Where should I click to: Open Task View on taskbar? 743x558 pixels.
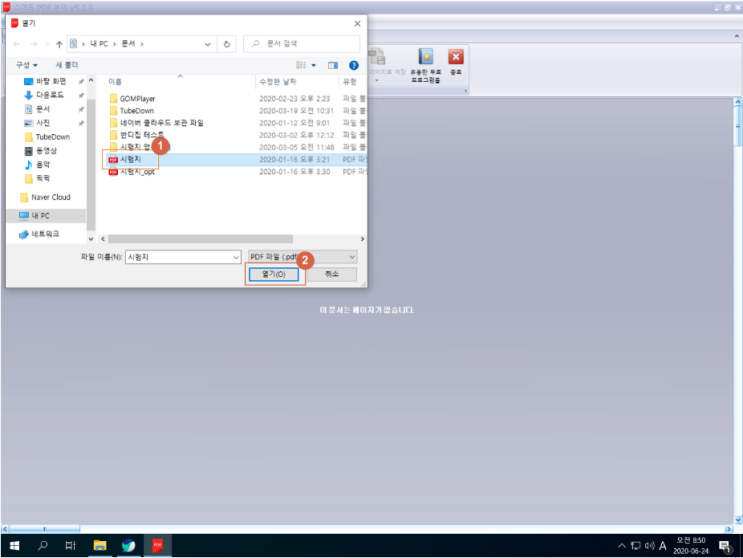pyautogui.click(x=70, y=546)
